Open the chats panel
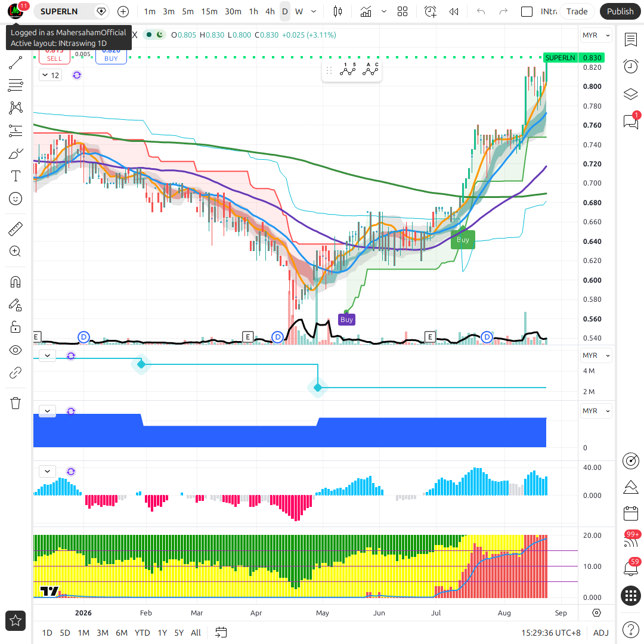Viewport: 644px width, 644px height. coord(630,122)
